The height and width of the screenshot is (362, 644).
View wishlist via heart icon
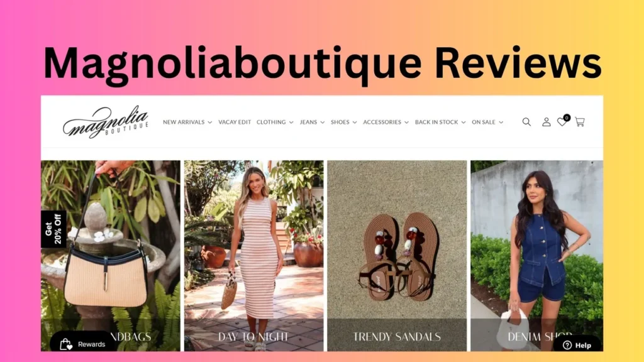[x=562, y=122]
